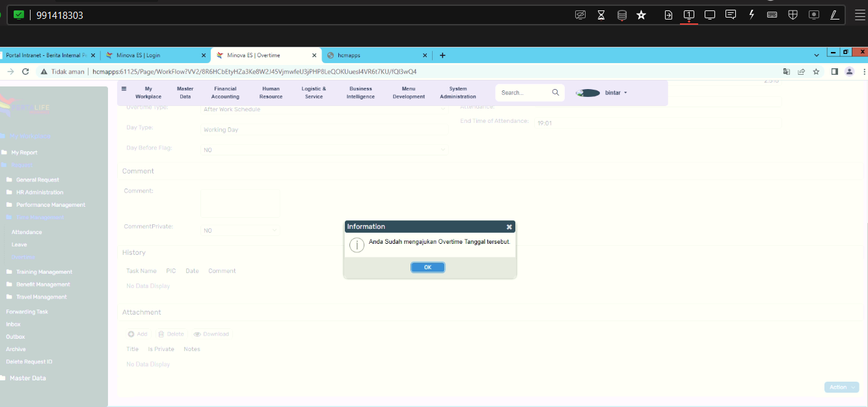The image size is (868, 407).
Task: Click the hamburger menu icon
Action: 124,89
